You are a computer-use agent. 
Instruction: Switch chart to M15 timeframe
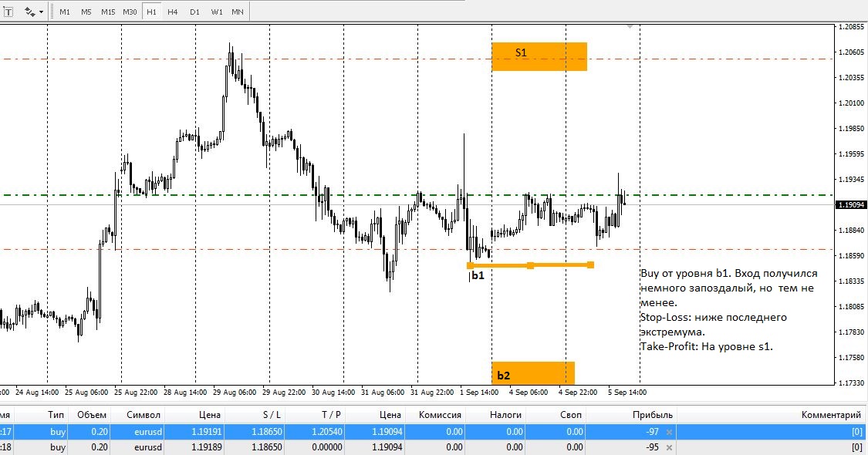(108, 12)
